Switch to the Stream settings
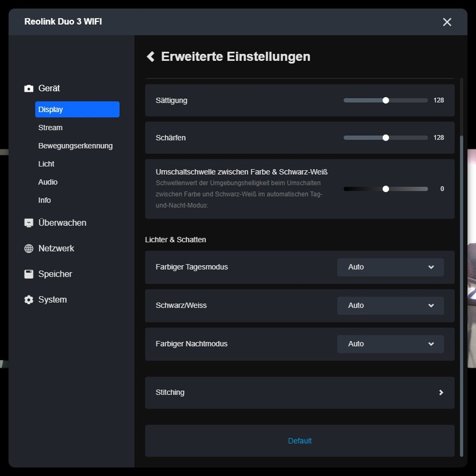The height and width of the screenshot is (476, 476). coord(50,127)
